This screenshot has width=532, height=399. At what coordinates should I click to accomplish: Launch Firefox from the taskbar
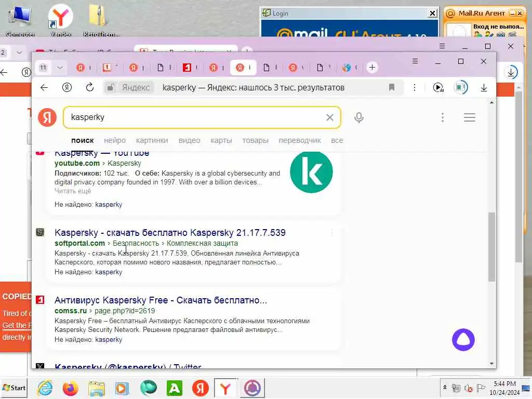coord(71,388)
